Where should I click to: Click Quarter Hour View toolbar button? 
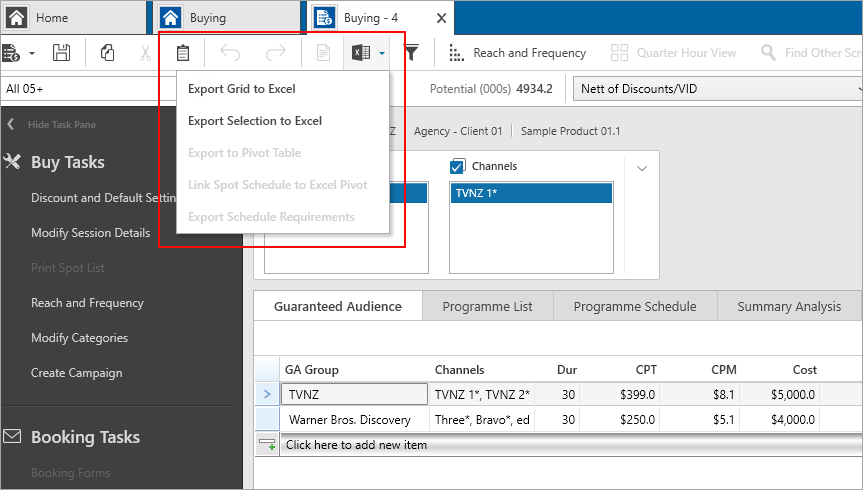(673, 53)
